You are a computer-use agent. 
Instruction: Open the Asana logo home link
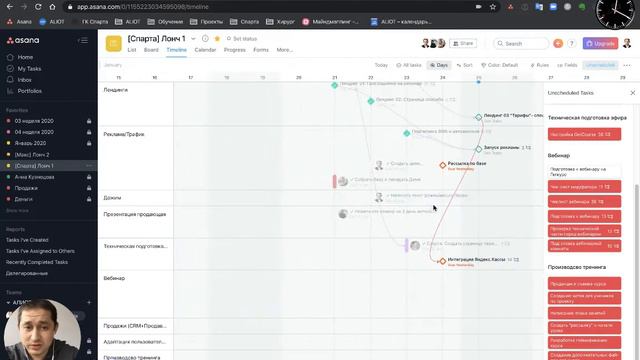(x=23, y=40)
